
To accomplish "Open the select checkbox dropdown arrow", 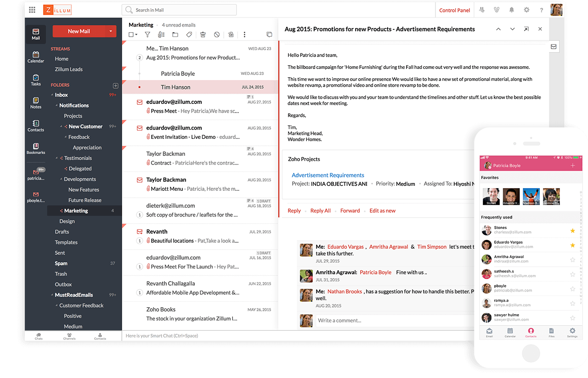I will pos(136,35).
